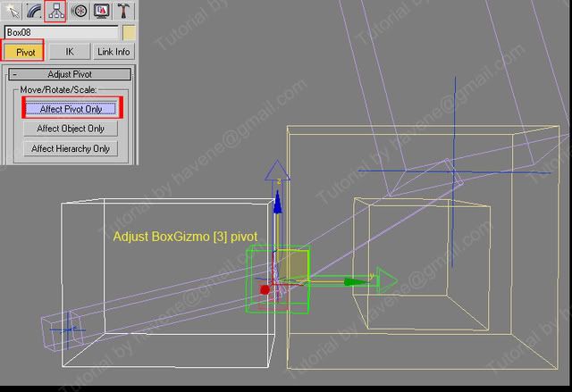The width and height of the screenshot is (572, 392).
Task: Enable Affect Object Only
Action: [71, 129]
